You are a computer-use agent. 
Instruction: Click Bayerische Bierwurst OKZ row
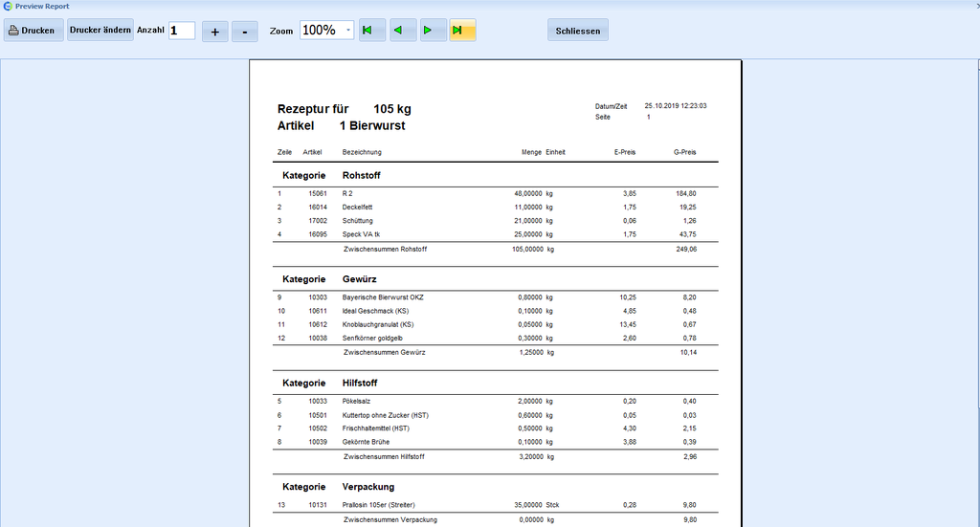tap(487, 297)
